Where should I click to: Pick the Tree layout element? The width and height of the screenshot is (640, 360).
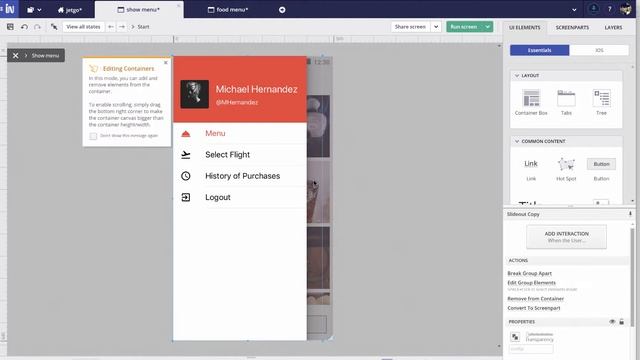click(x=602, y=102)
